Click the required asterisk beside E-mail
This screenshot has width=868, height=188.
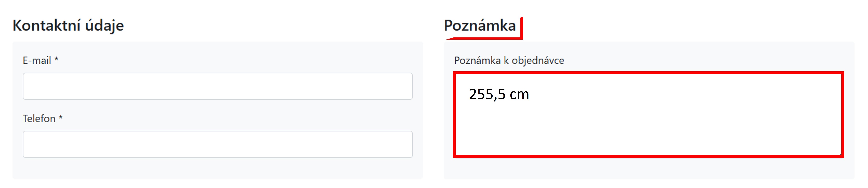coord(57,59)
